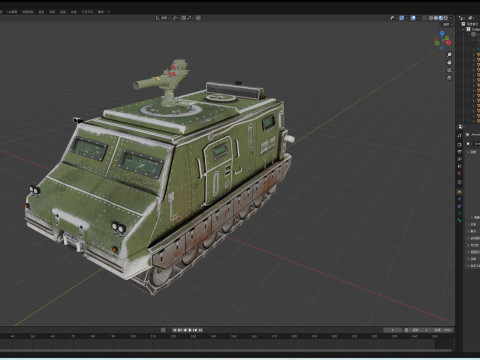Open the Output properties tab
The image size is (480, 360).
(x=460, y=152)
